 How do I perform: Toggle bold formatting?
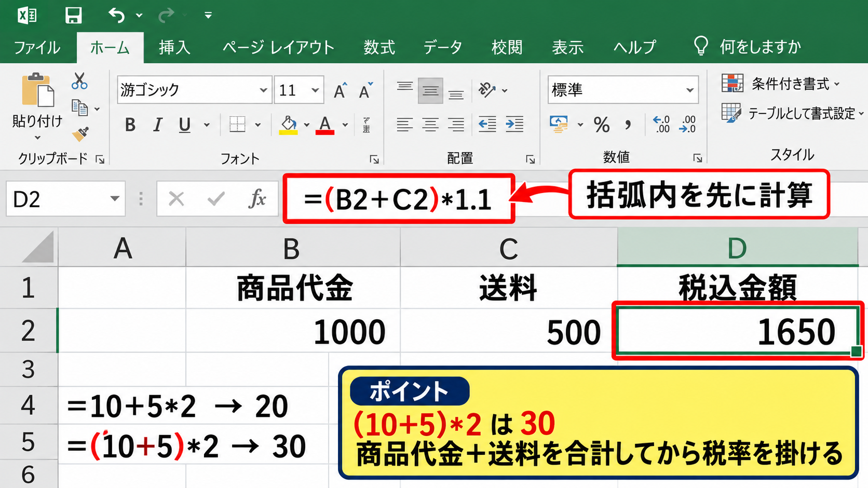130,125
